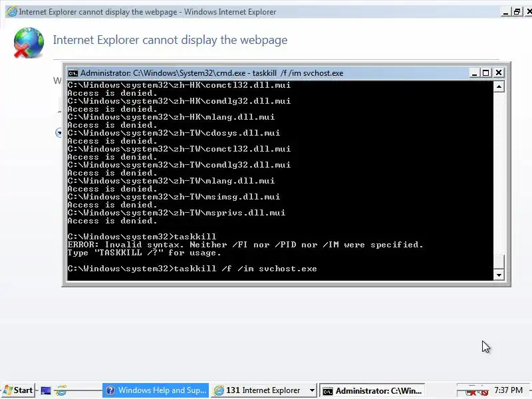Click the cmd scrollbar up arrow
This screenshot has width=532, height=399.
pyautogui.click(x=499, y=87)
